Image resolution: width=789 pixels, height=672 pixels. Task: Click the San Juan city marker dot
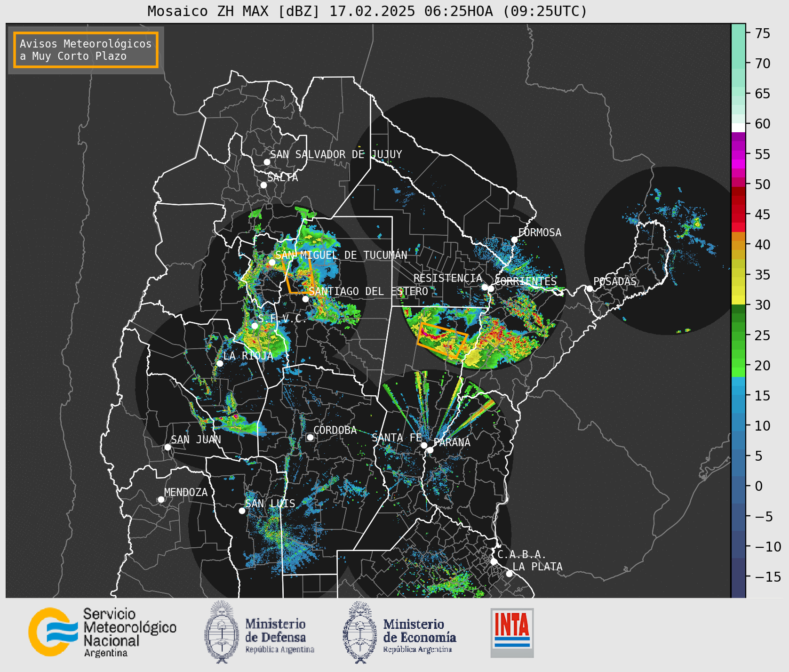pyautogui.click(x=167, y=447)
